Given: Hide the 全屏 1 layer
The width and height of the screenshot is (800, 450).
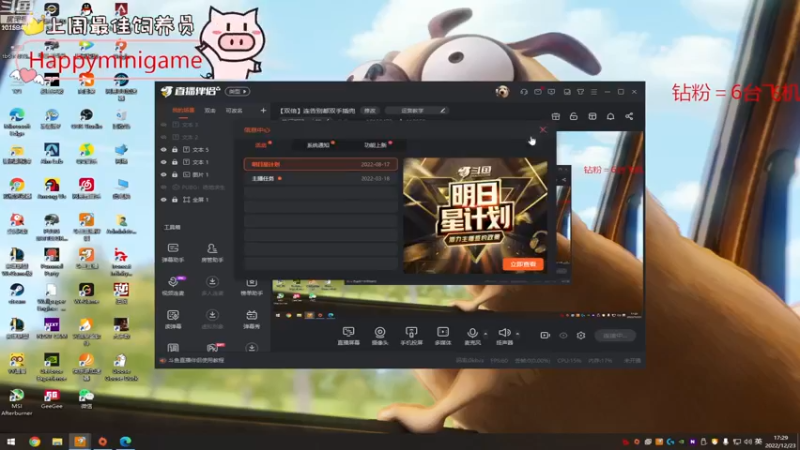Looking at the screenshot, I should (x=163, y=199).
